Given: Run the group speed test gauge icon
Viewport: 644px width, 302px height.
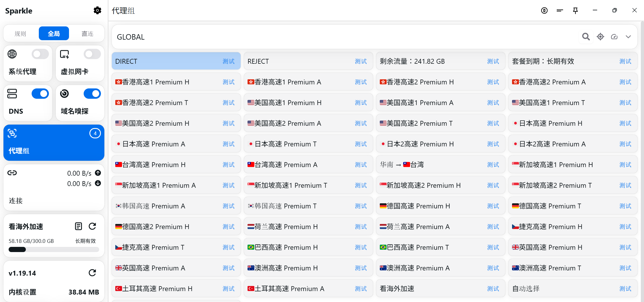Looking at the screenshot, I should click(614, 37).
